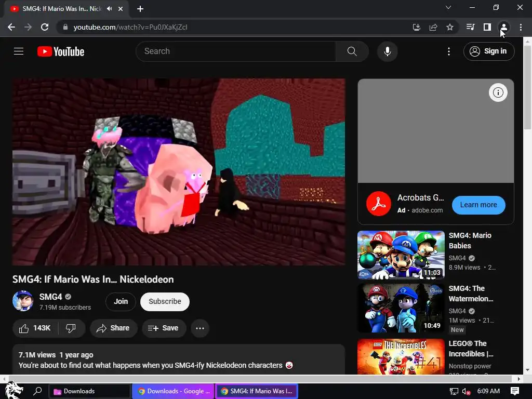
Task: Close the SMG4 browser tab
Action: point(121,9)
